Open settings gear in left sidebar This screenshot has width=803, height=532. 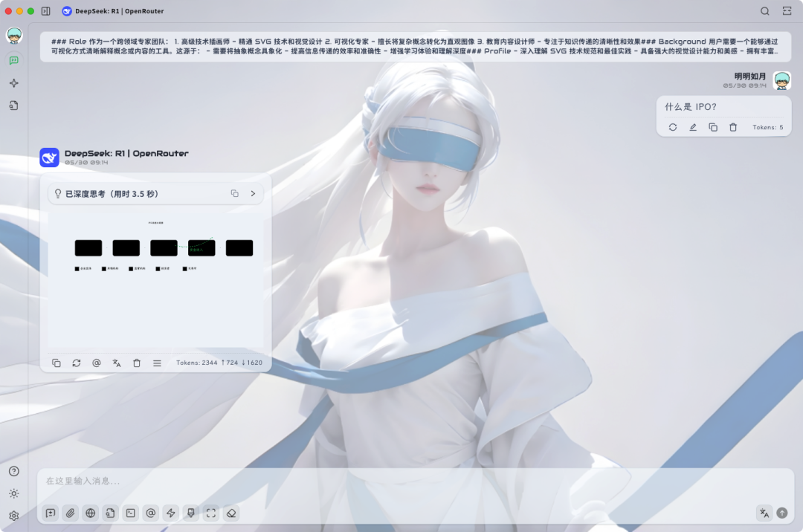click(14, 516)
